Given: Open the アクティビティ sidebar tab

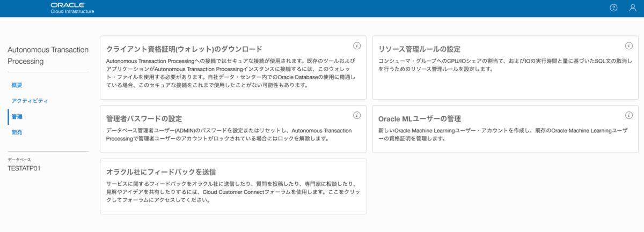Looking at the screenshot, I should click(x=30, y=101).
